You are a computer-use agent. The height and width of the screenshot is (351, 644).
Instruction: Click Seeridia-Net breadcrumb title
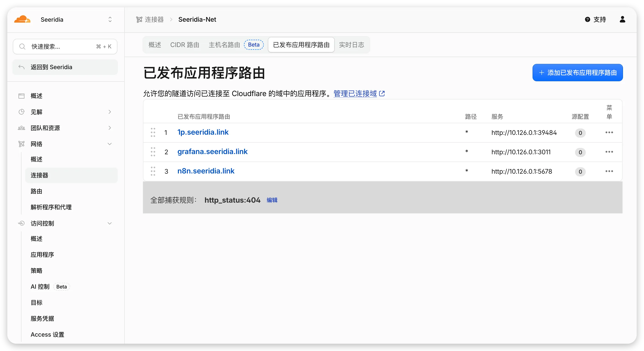click(197, 19)
